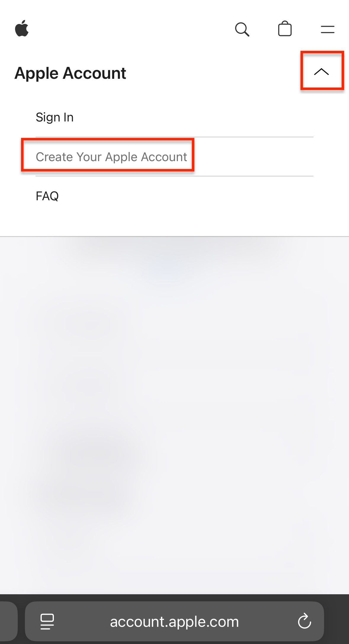View frequently asked questions via FAQ

coord(47,196)
